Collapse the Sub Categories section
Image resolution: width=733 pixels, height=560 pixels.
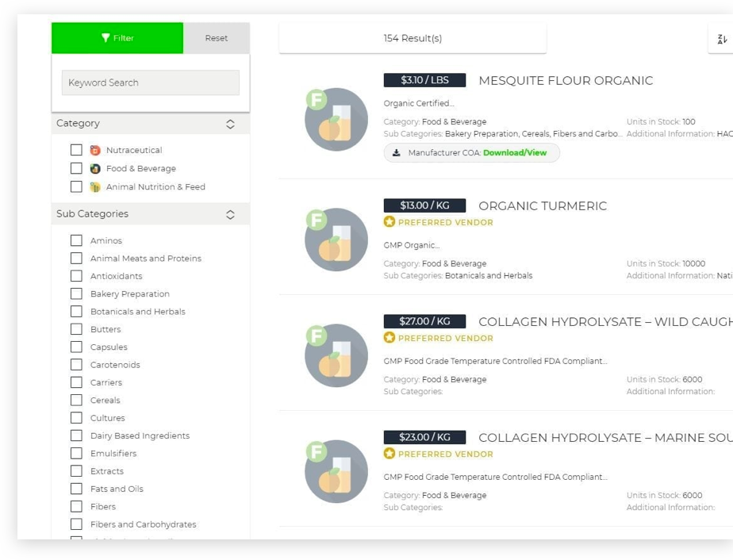pyautogui.click(x=230, y=214)
